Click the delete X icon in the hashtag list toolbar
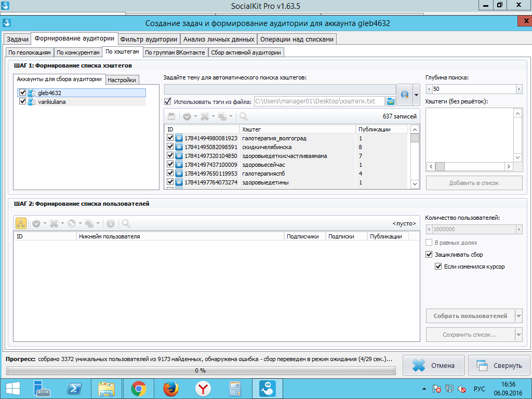 pyautogui.click(x=205, y=116)
